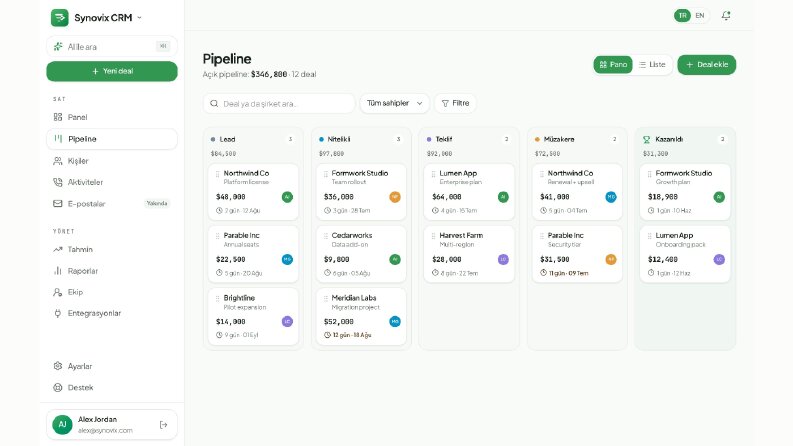Click the Entegrasyonlar plug icon

coord(58,314)
